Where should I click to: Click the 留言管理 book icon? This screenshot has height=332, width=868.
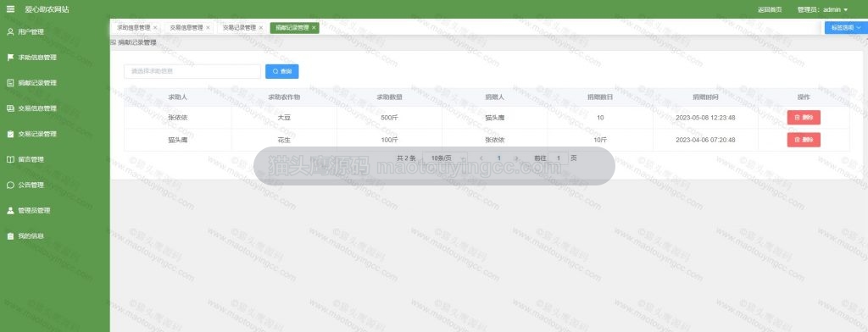10,159
